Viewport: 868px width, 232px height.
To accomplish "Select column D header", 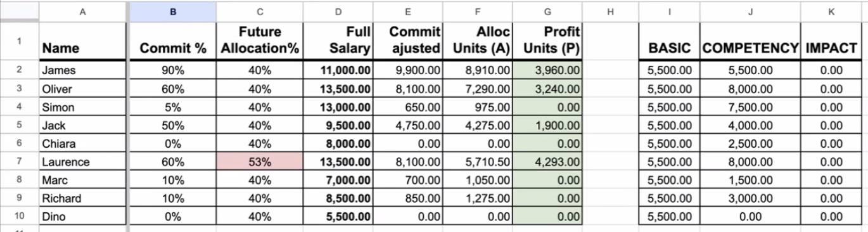I will (x=338, y=11).
